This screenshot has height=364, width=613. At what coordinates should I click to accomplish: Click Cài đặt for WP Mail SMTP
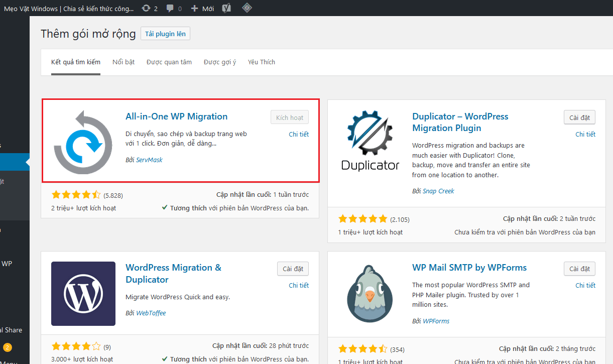(579, 269)
